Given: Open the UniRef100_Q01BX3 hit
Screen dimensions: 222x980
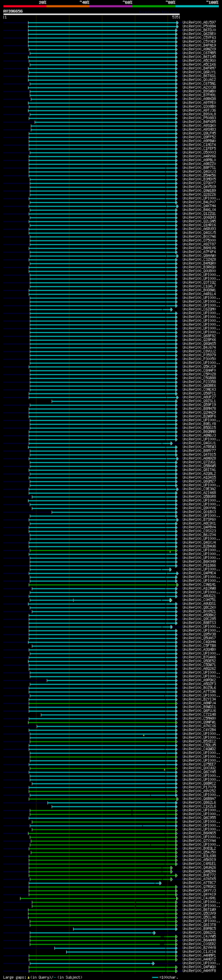Looking at the screenshot, I should click(199, 512).
